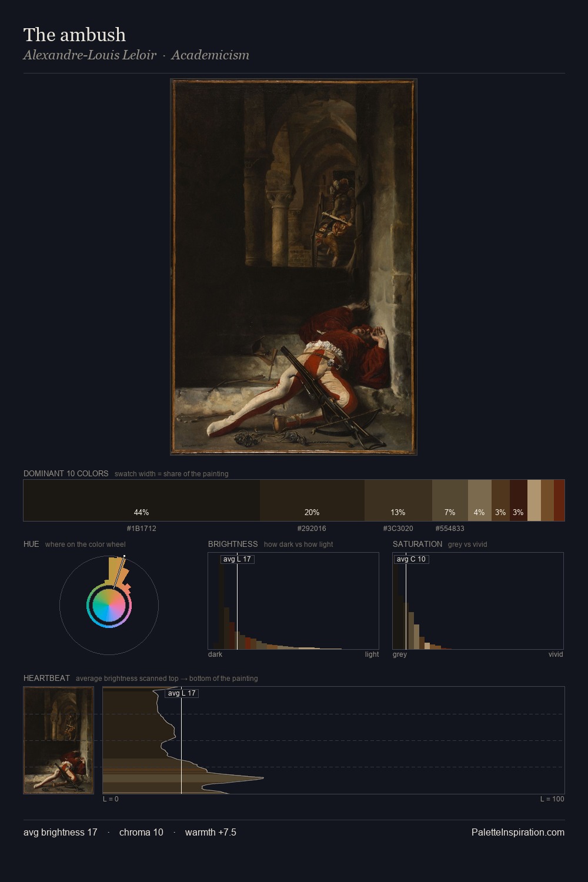The height and width of the screenshot is (882, 588).
Task: Select the 20% dark brown swatch
Action: click(x=312, y=500)
